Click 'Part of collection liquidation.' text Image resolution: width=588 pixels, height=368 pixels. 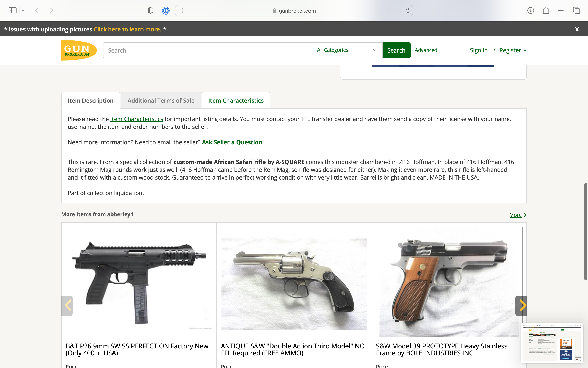[106, 193]
